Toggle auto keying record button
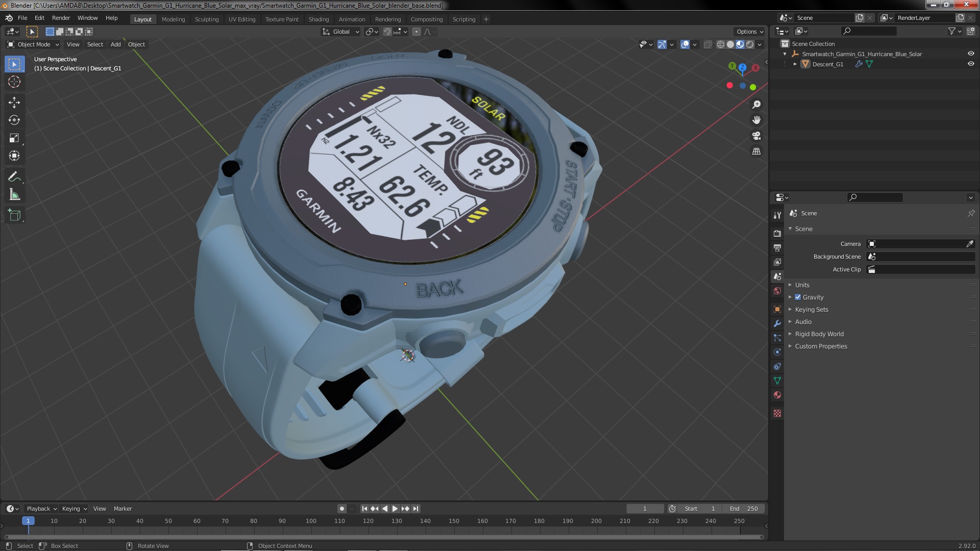This screenshot has width=980, height=551. tap(342, 509)
